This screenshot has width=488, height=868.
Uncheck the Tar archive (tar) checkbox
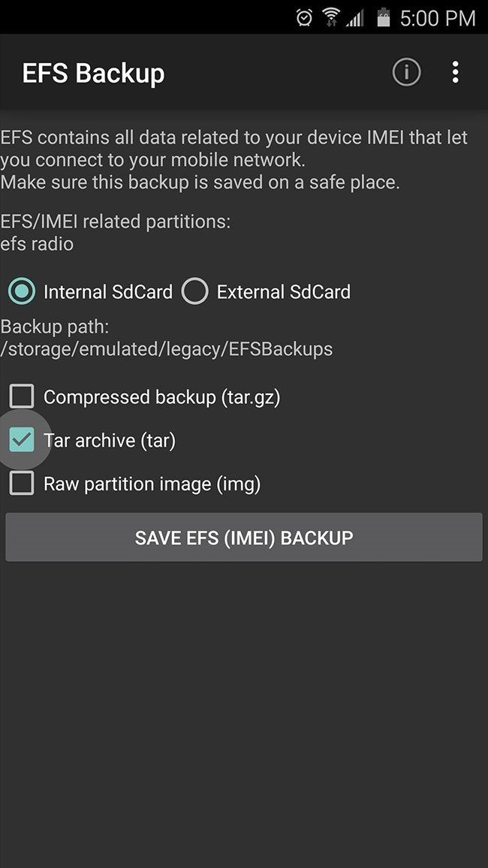[x=22, y=440]
